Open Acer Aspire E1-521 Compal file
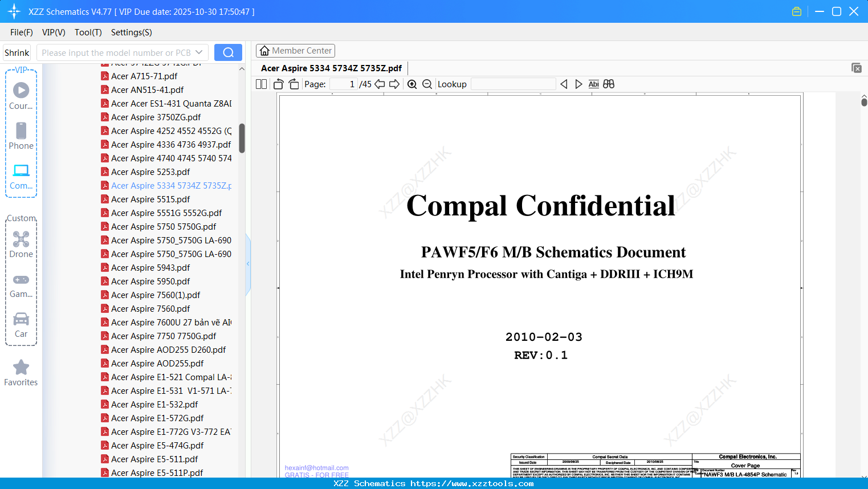 [166, 377]
